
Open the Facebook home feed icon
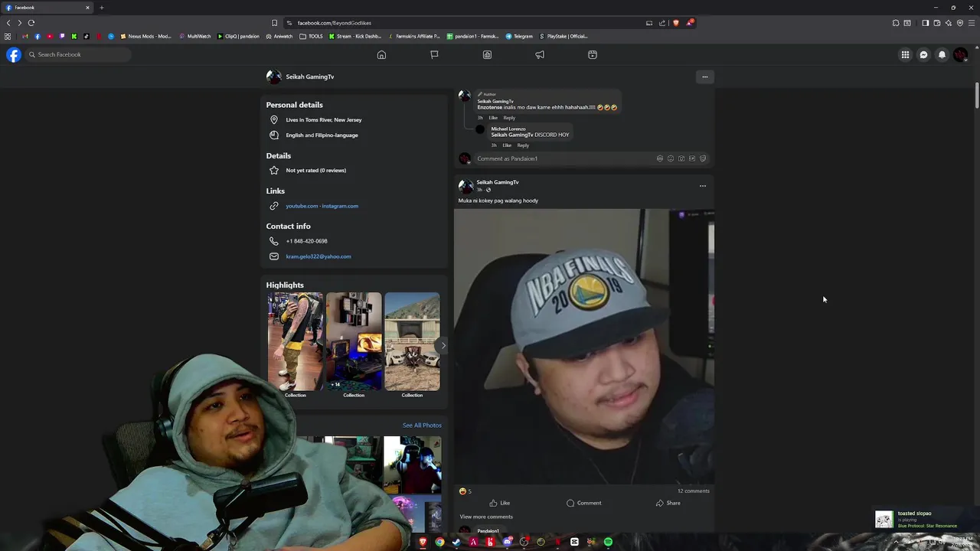[381, 54]
